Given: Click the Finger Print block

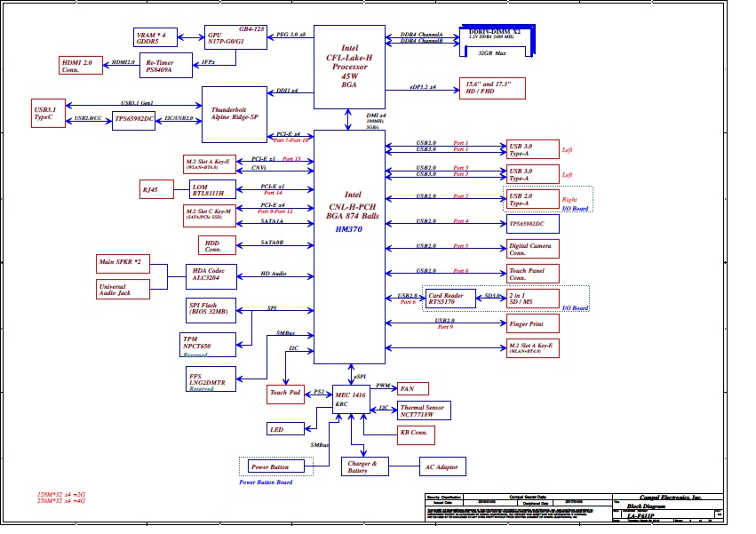Looking at the screenshot, I should point(533,323).
